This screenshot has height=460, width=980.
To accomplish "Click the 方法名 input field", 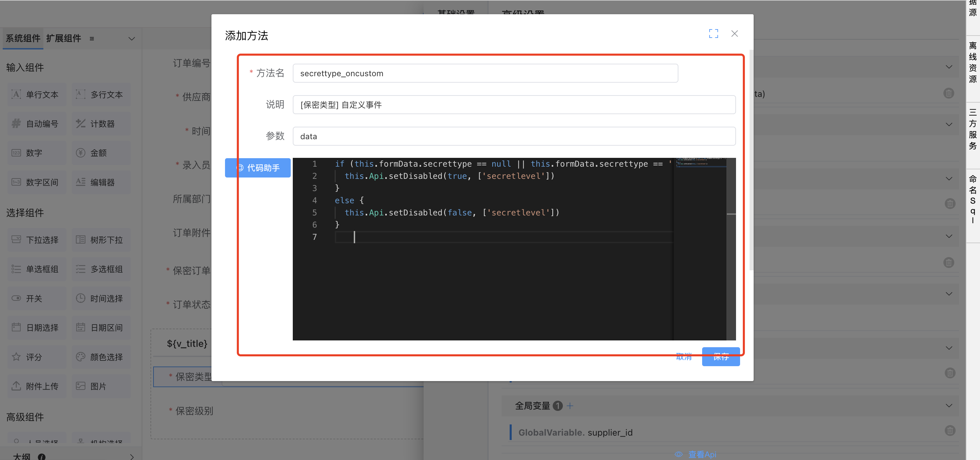I will [485, 74].
